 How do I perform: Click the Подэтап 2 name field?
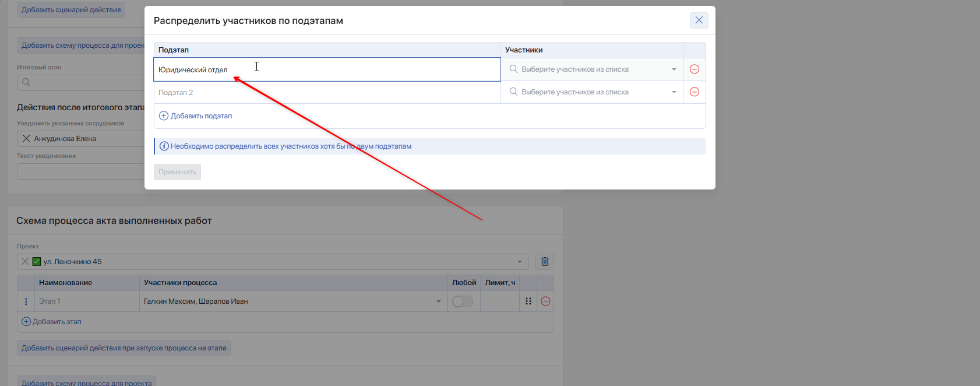[x=327, y=92]
